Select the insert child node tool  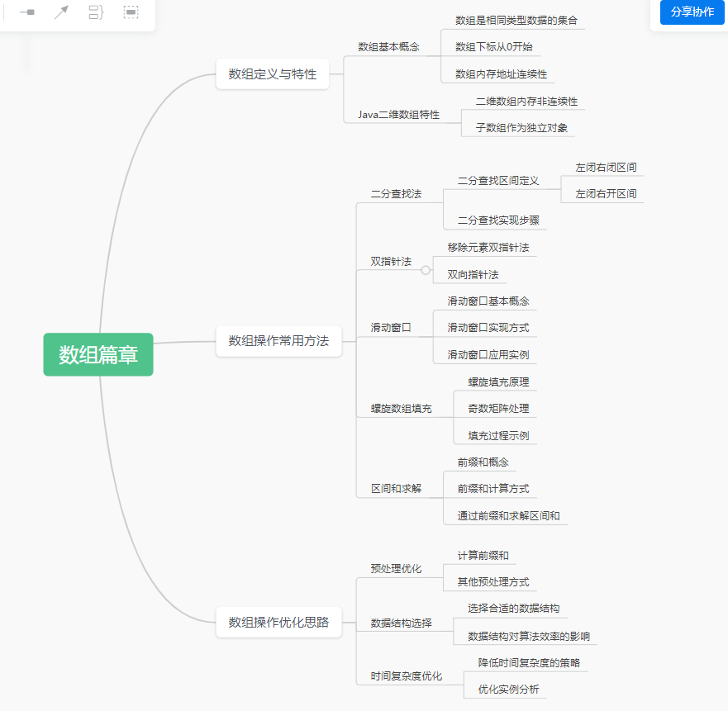tap(27, 13)
